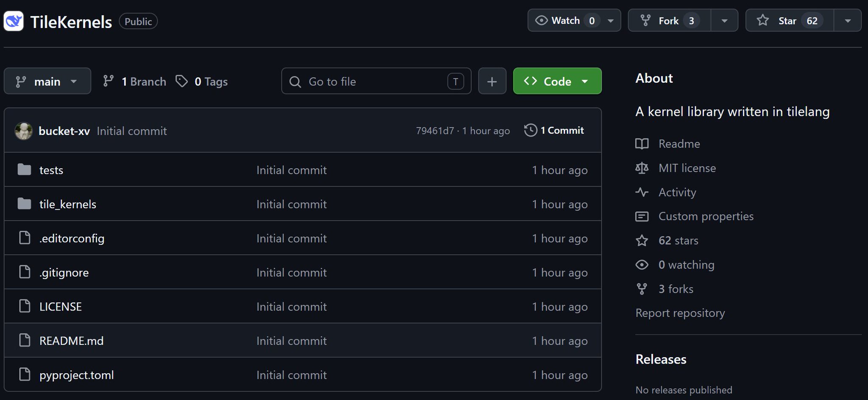Open the 1 Commit history link
This screenshot has height=400, width=868.
click(x=554, y=130)
